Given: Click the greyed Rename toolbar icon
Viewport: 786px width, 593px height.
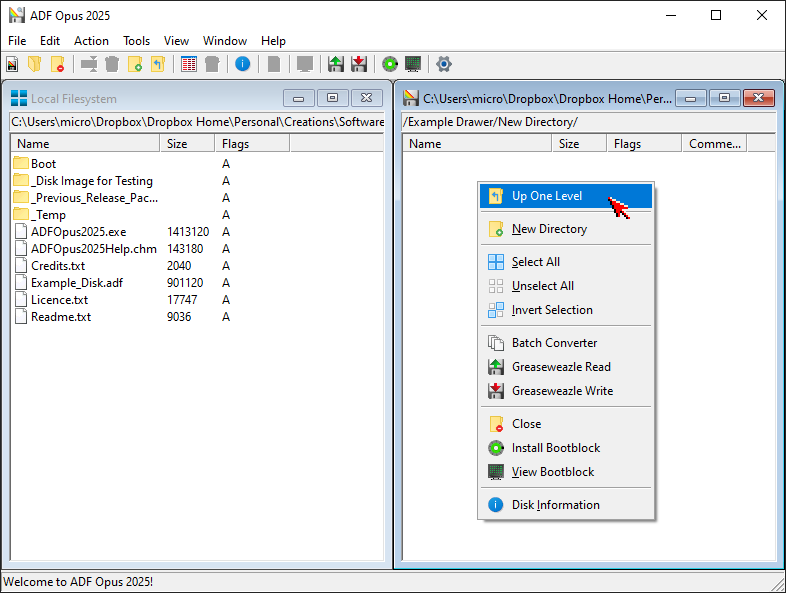Looking at the screenshot, I should pos(89,64).
